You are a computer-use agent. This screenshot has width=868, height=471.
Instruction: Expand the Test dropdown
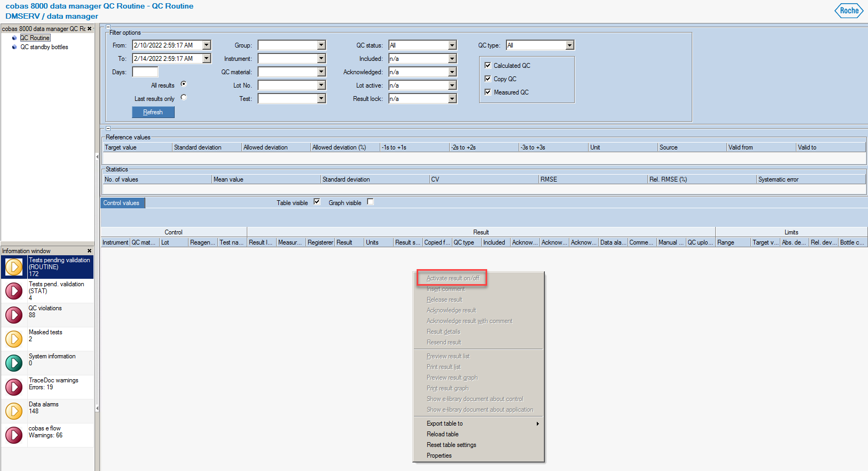pyautogui.click(x=321, y=99)
